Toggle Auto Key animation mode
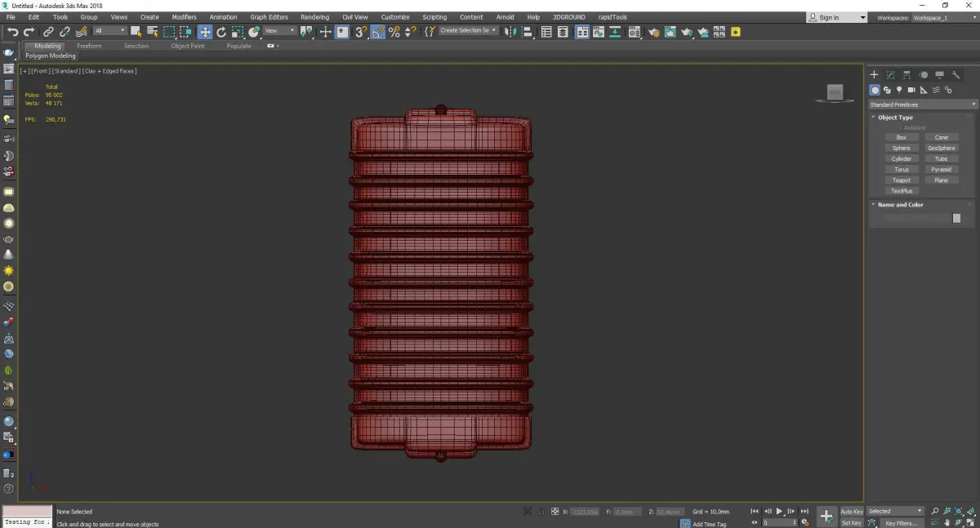Screen dimensions: 980x528 (852, 512)
